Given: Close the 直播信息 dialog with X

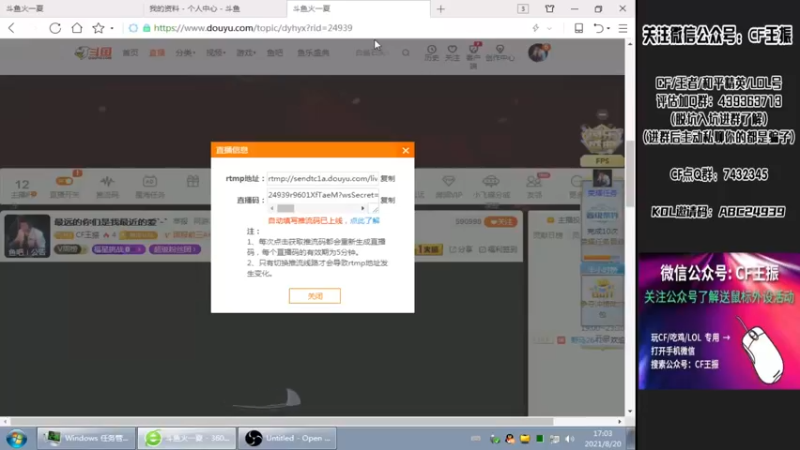Looking at the screenshot, I should [x=406, y=151].
